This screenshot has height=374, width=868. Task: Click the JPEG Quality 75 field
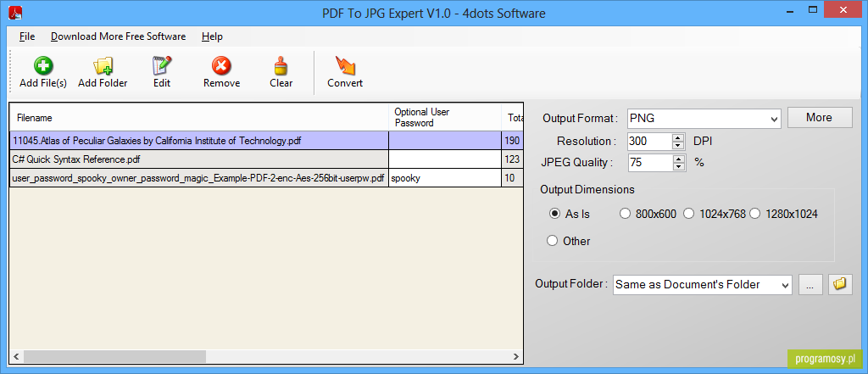point(650,163)
